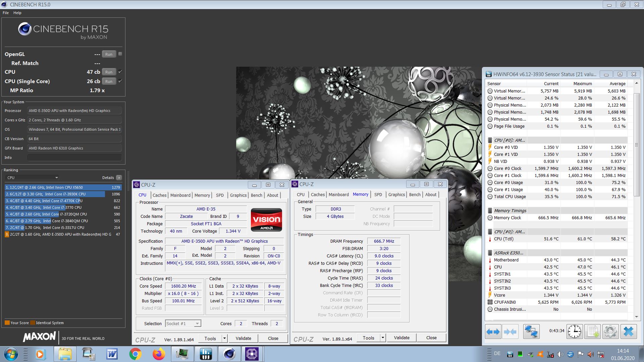Reset the HWiNFO elapsed time clock

click(x=575, y=332)
